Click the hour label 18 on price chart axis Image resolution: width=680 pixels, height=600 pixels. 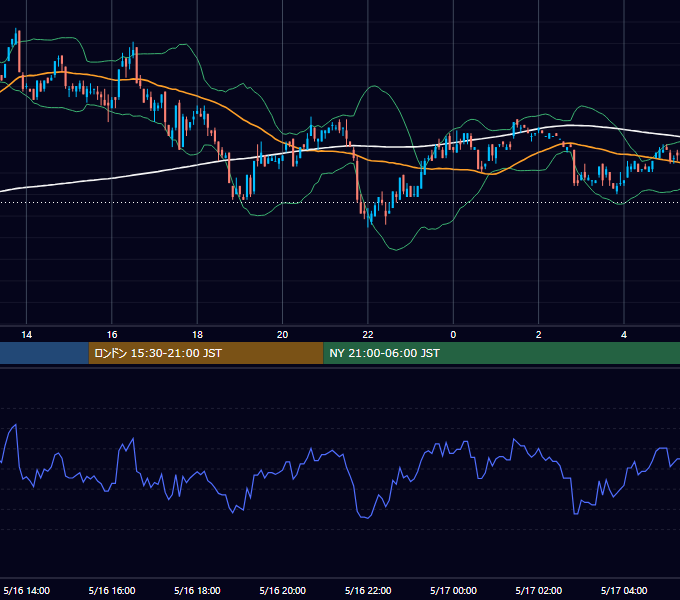click(x=197, y=335)
